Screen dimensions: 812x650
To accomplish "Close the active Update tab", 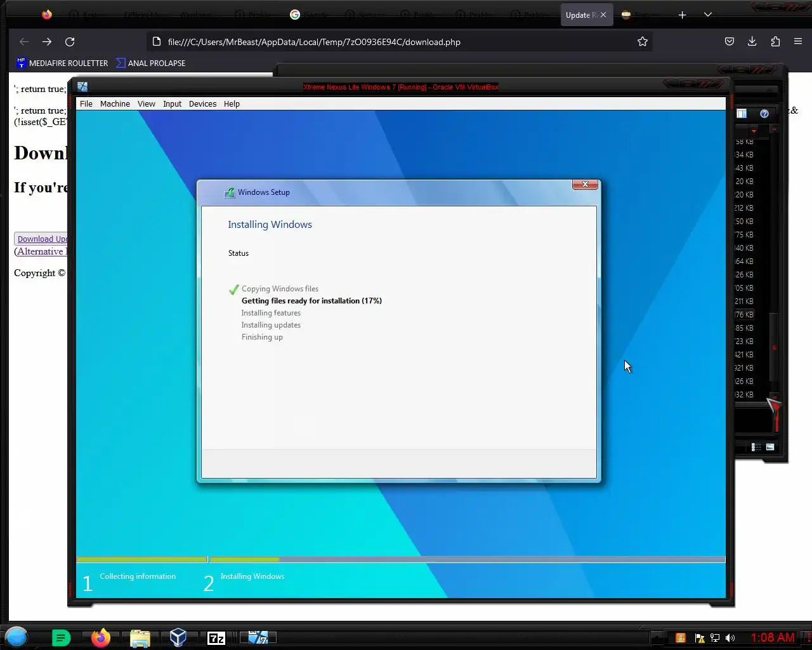I will tap(603, 15).
